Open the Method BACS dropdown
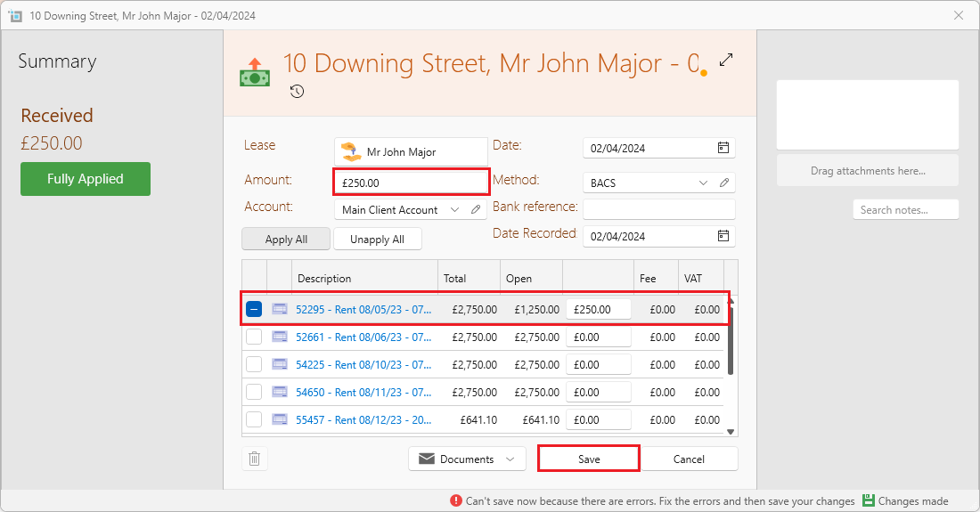The width and height of the screenshot is (980, 512). coord(703,183)
